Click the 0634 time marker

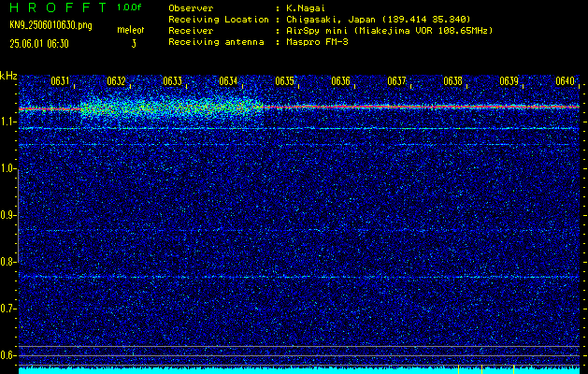point(228,81)
